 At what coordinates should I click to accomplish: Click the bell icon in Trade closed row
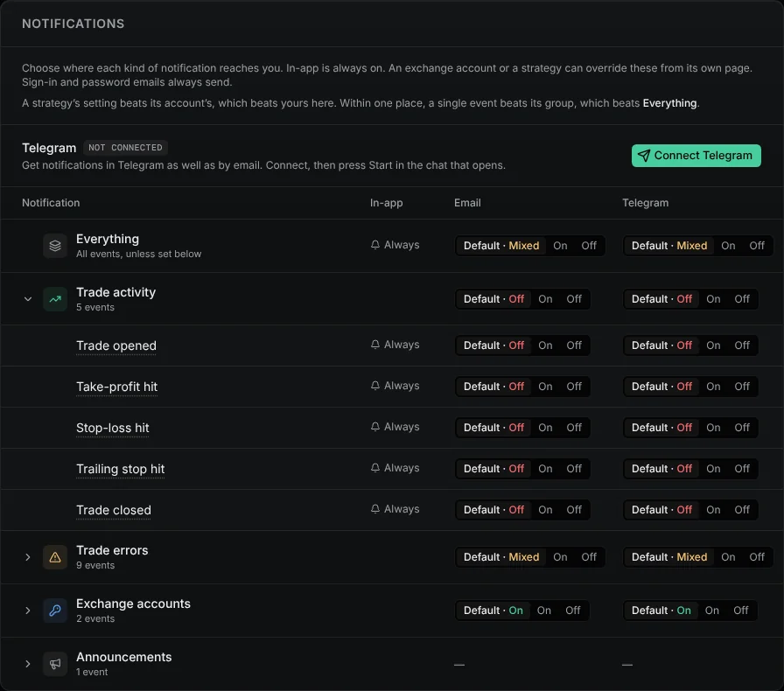(375, 508)
